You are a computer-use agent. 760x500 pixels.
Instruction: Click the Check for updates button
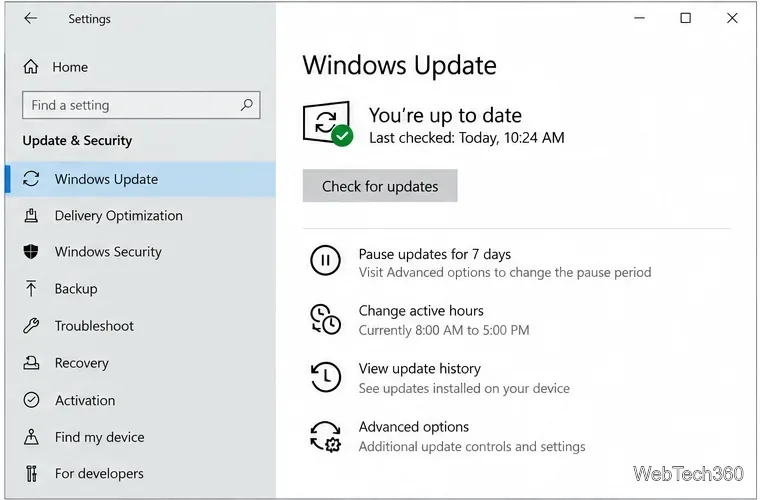(x=380, y=186)
